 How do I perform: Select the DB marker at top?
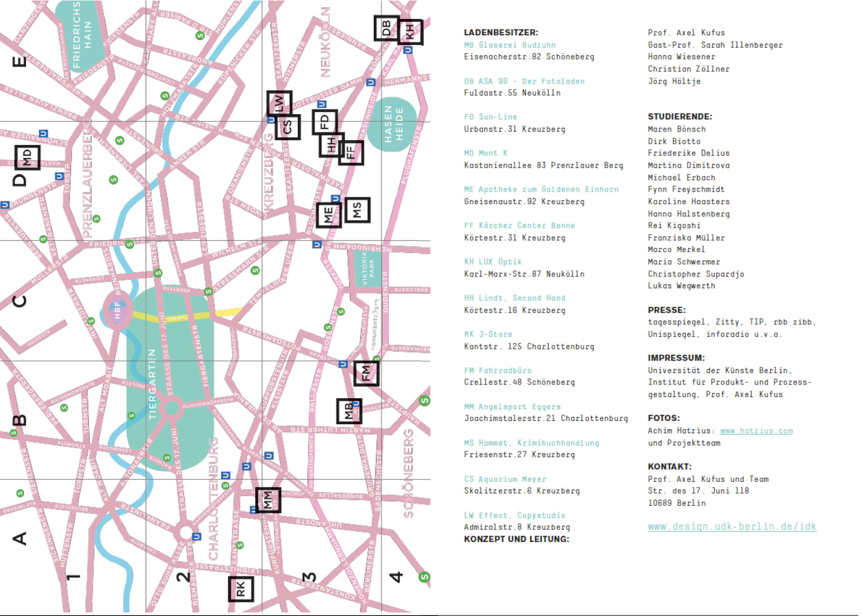pyautogui.click(x=386, y=28)
